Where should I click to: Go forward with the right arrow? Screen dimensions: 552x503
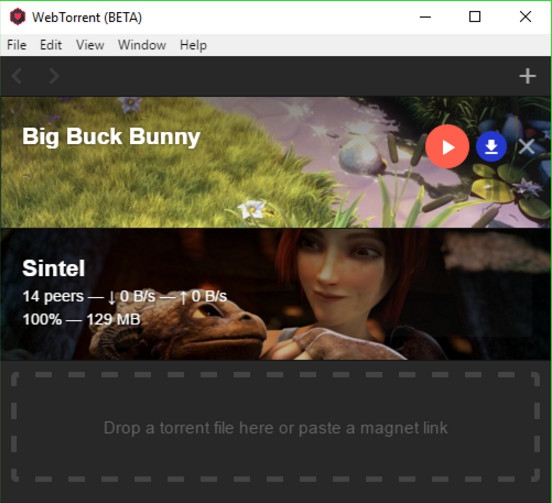pyautogui.click(x=54, y=76)
